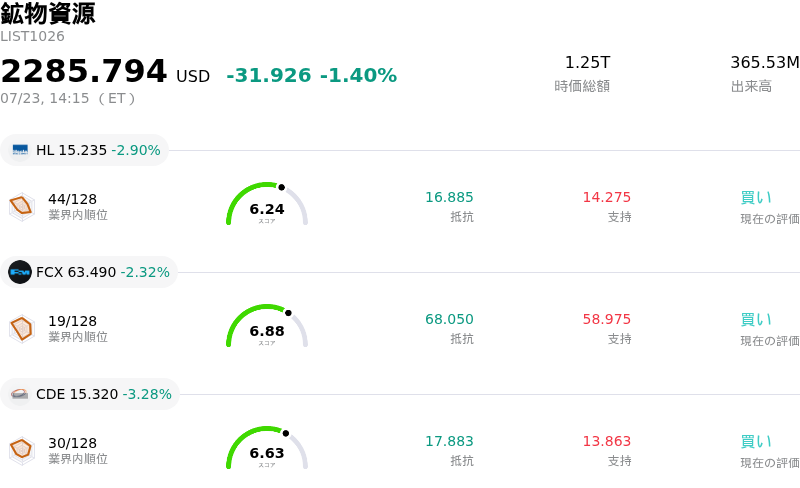
Task: Click the CDE score gauge showing 6.63
Action: (x=267, y=448)
